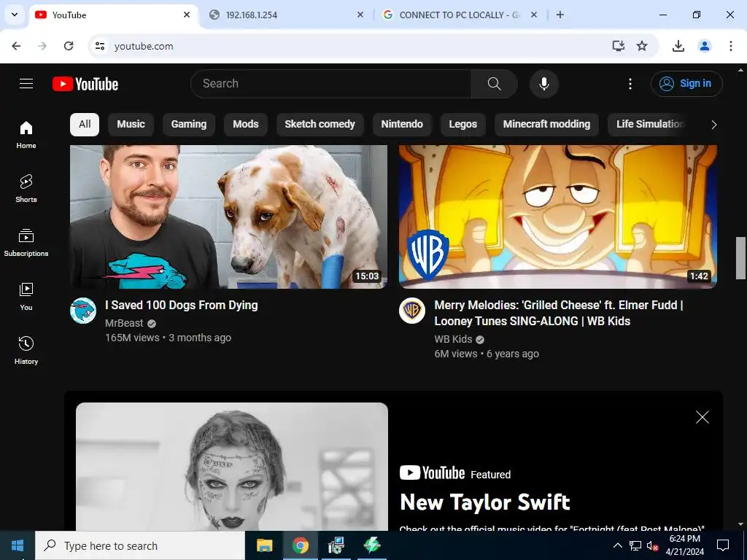Install YouTube app icon in address bar
This screenshot has width=747, height=560.
[x=619, y=46]
